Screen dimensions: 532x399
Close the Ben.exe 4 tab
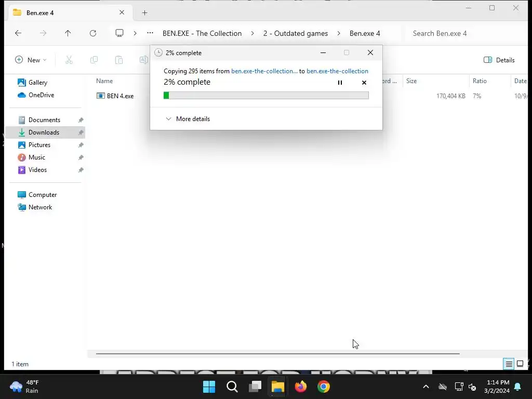[122, 12]
